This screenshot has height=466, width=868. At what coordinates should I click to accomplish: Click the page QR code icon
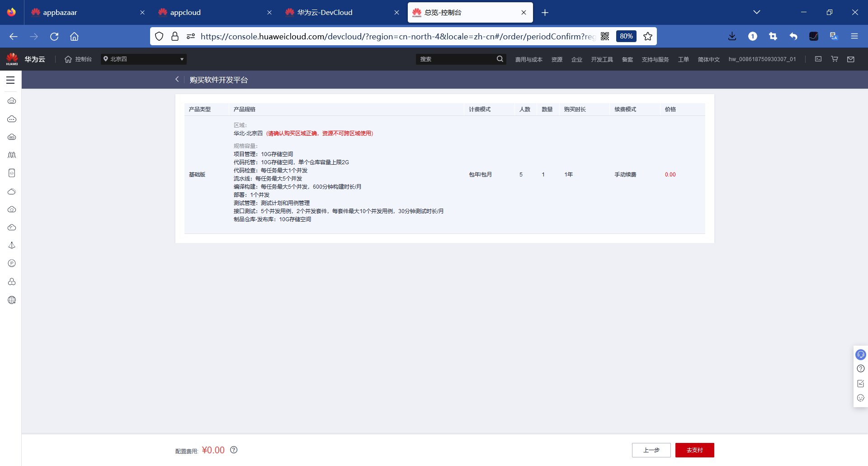605,36
